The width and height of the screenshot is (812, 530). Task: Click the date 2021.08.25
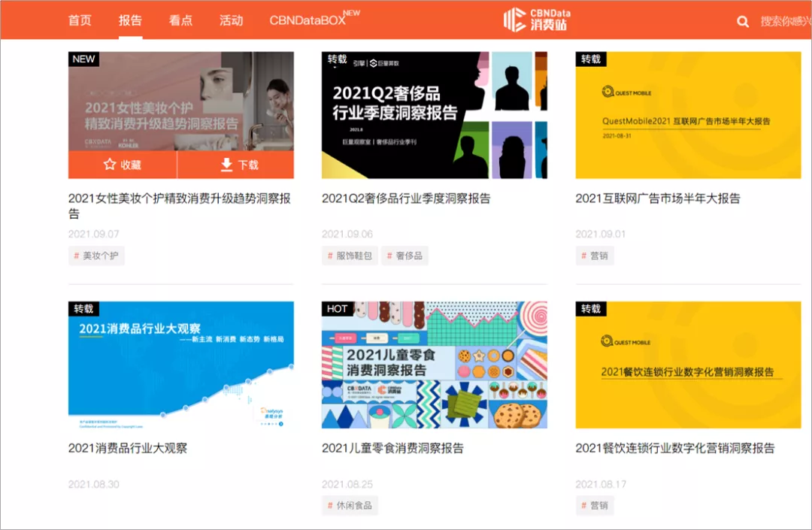[x=347, y=484]
